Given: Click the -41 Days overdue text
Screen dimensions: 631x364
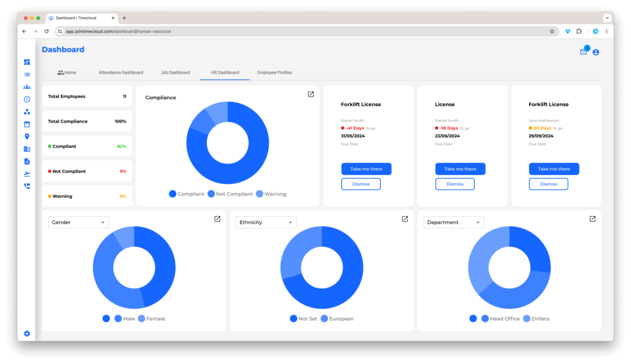Looking at the screenshot, I should click(x=355, y=128).
